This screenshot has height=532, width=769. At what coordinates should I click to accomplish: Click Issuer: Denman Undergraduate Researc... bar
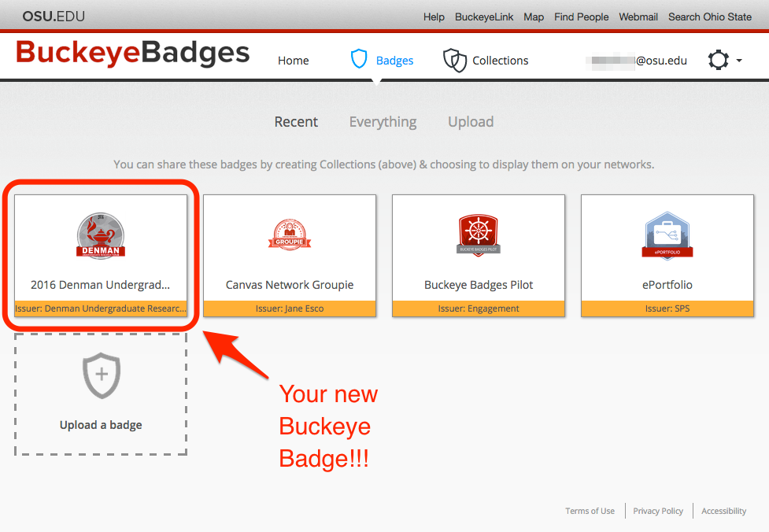click(x=101, y=308)
